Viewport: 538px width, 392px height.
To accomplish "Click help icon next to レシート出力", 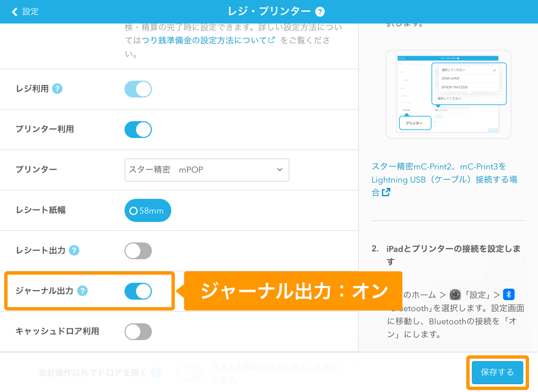I will [x=74, y=250].
